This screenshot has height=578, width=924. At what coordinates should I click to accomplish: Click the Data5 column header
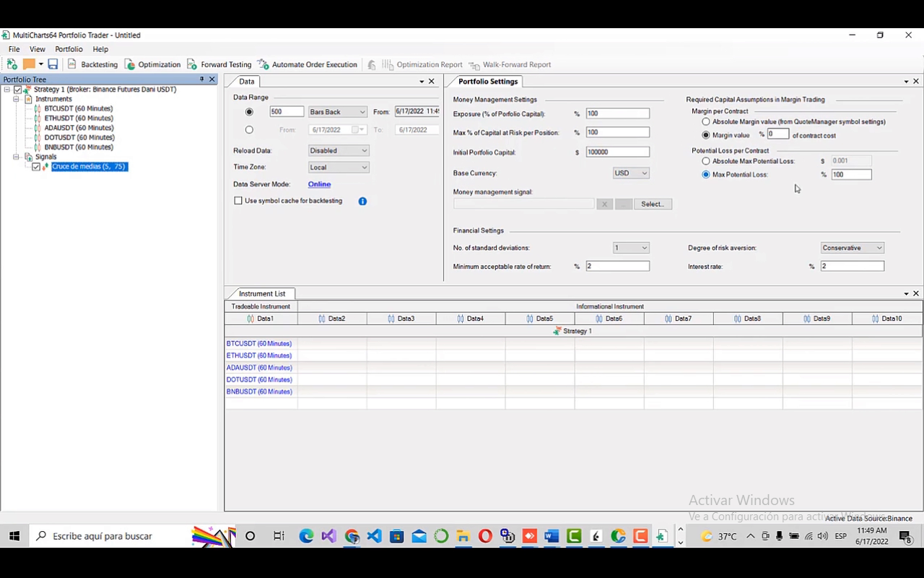click(540, 319)
